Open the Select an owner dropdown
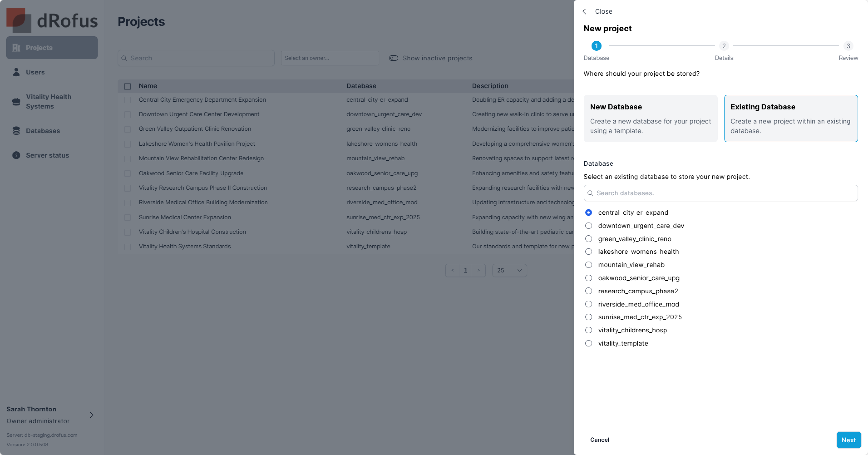 pos(330,58)
